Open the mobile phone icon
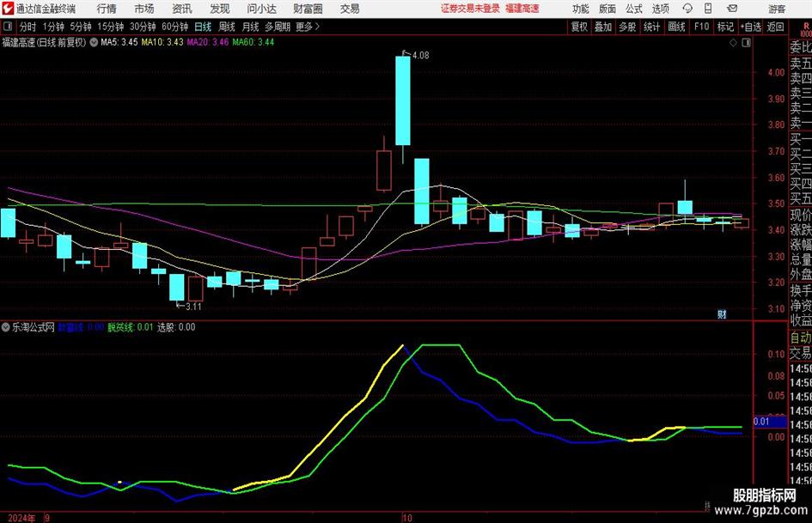812x523 pixels. coord(708,9)
